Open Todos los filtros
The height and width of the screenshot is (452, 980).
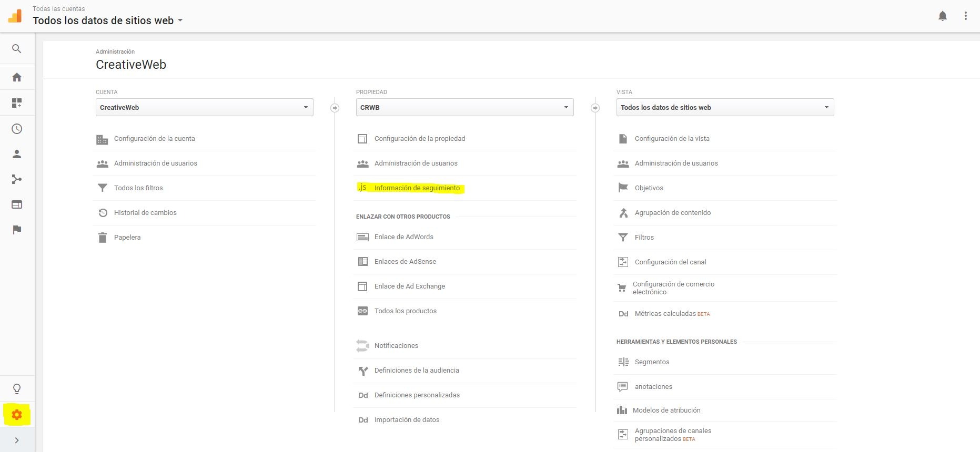[x=138, y=188]
